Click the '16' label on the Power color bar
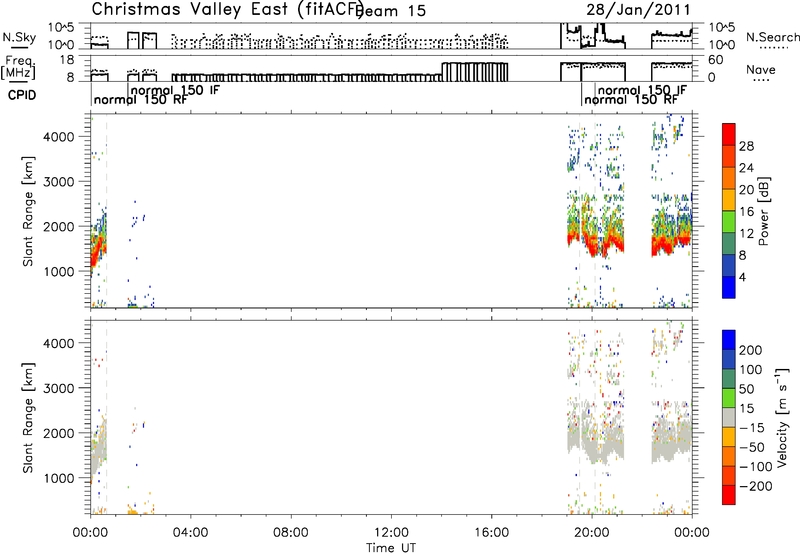 tap(746, 212)
